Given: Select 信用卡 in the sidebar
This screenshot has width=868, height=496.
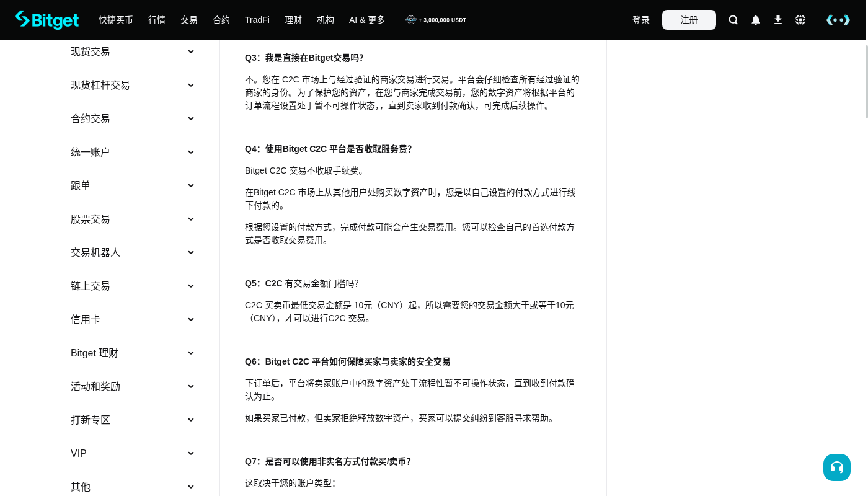Looking at the screenshot, I should [86, 319].
